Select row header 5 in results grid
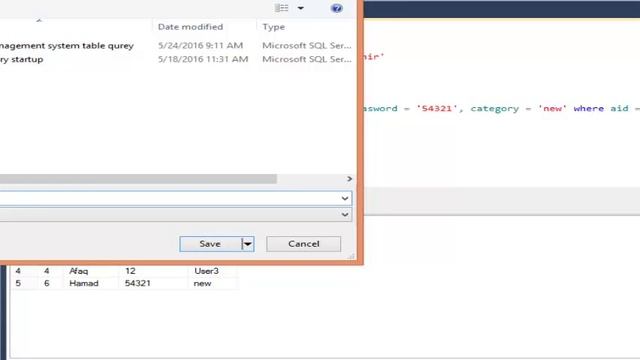This screenshot has height=360, width=640. (18, 283)
